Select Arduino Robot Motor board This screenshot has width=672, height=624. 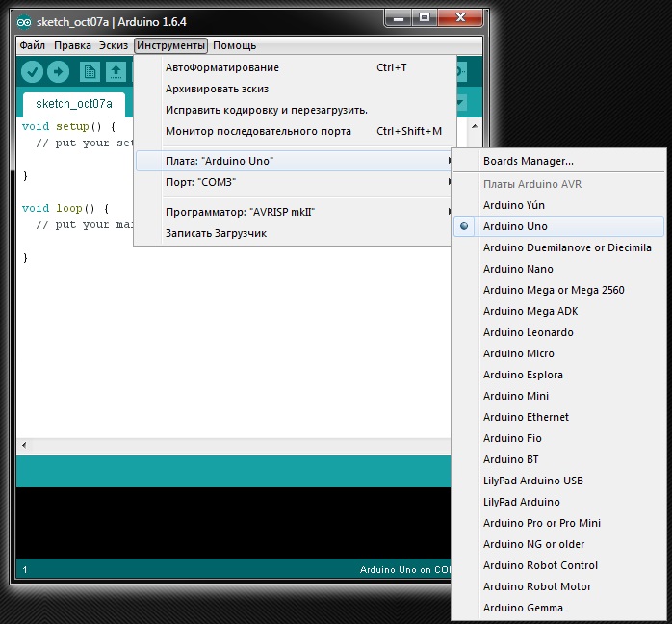(x=558, y=586)
